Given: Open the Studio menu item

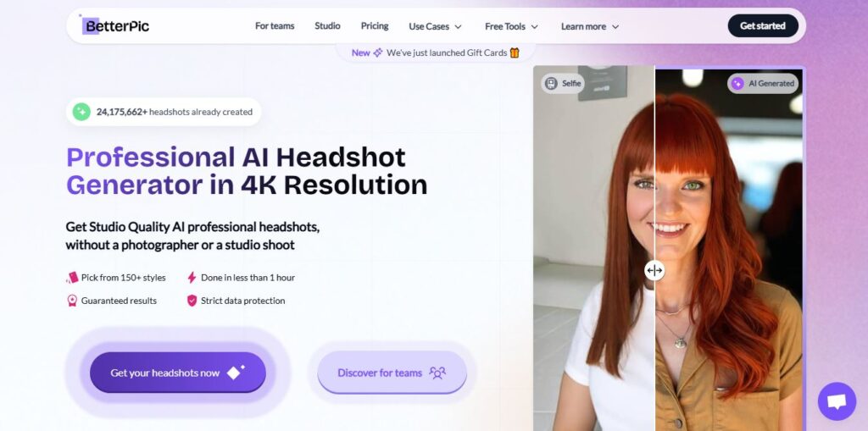Looking at the screenshot, I should [327, 26].
